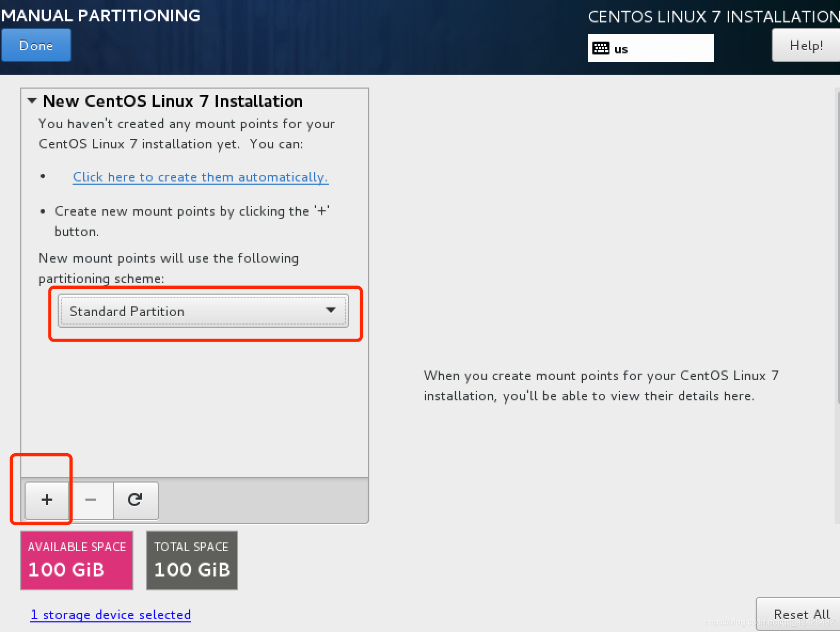This screenshot has height=632, width=840.
Task: Open the 1 storage device selected link
Action: tap(110, 615)
